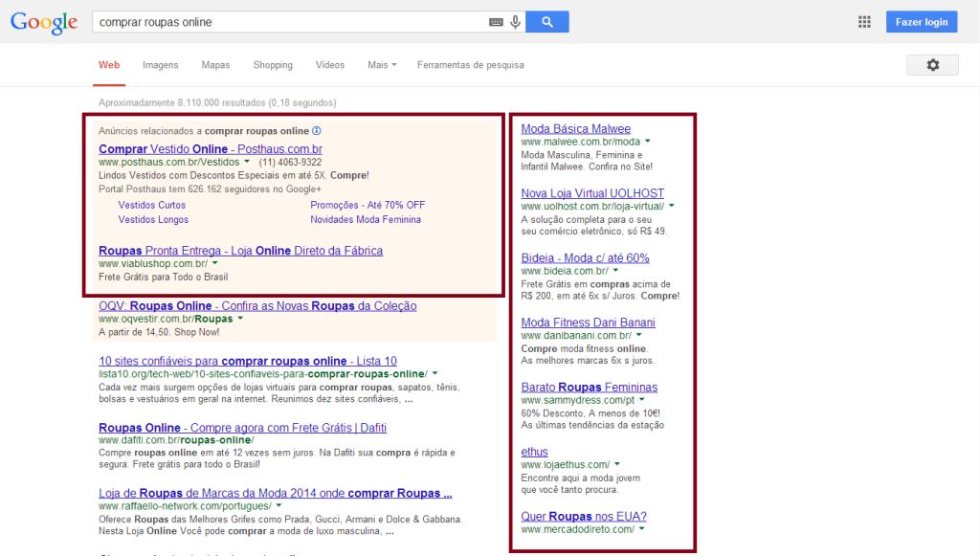Viewport: 980px width, 556px height.
Task: Click phone number (11) 4063-9322
Action: [290, 162]
